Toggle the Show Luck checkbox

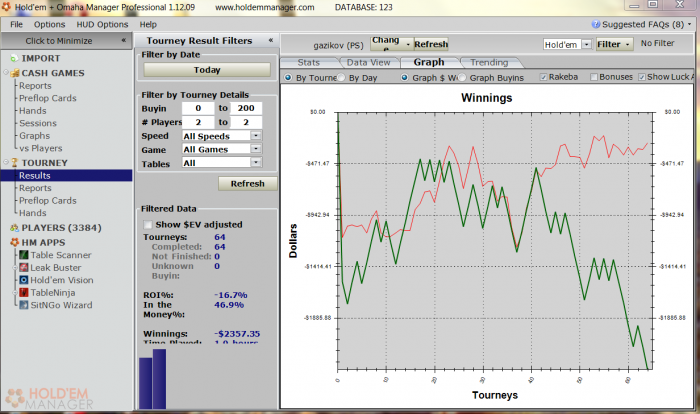642,77
